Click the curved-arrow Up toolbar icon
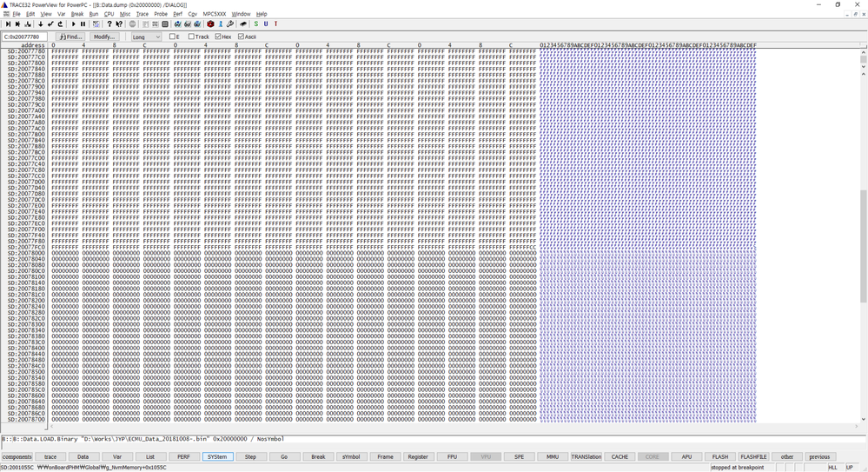The width and height of the screenshot is (868, 472). click(60, 23)
